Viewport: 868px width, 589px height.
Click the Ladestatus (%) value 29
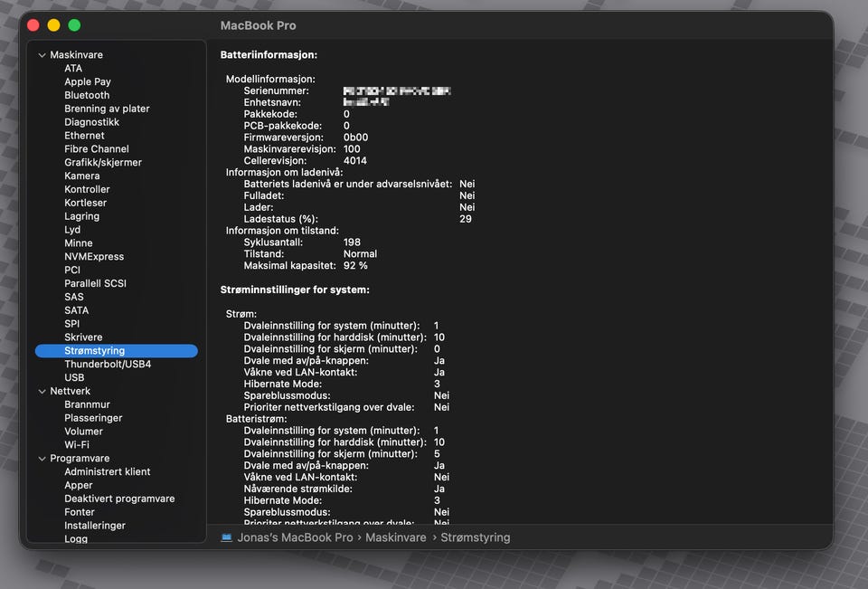pos(466,219)
